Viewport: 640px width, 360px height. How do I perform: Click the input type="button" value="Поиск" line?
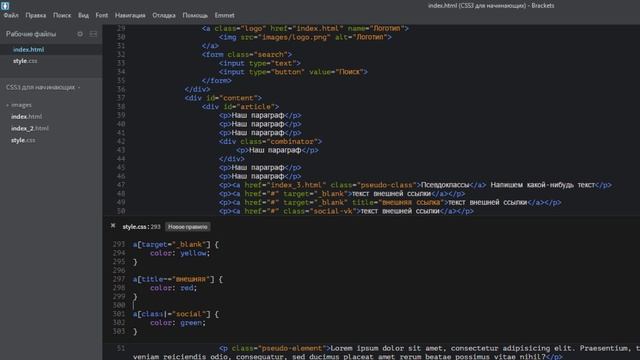(293, 72)
